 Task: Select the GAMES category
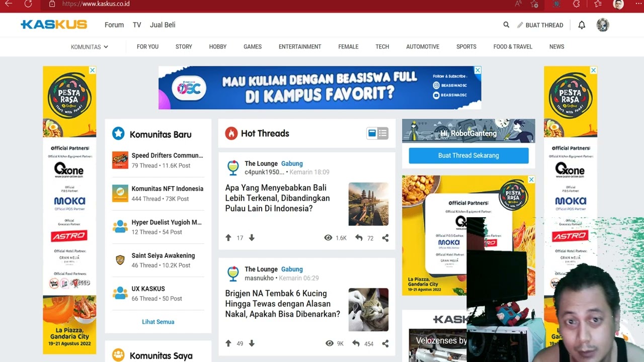(253, 47)
